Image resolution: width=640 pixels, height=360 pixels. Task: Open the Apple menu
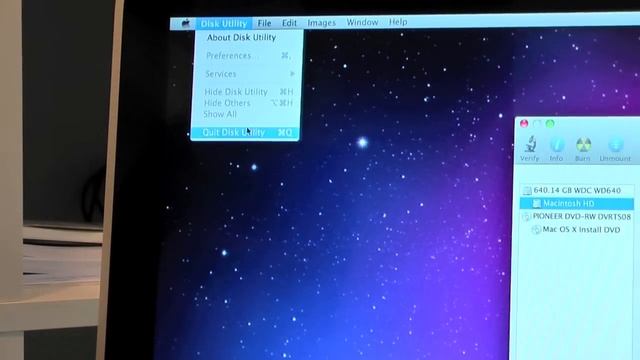point(185,24)
